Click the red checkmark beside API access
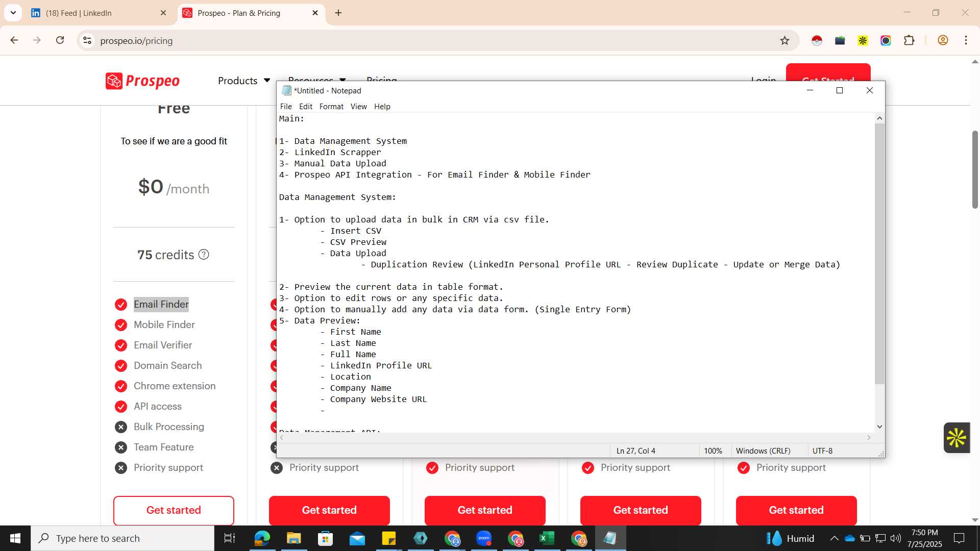Image resolution: width=980 pixels, height=551 pixels. pos(121,407)
